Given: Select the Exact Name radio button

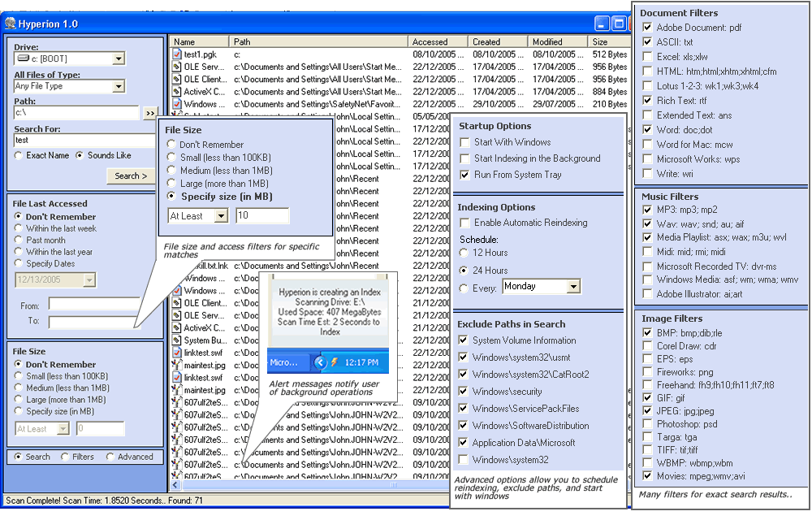Looking at the screenshot, I should tap(19, 155).
